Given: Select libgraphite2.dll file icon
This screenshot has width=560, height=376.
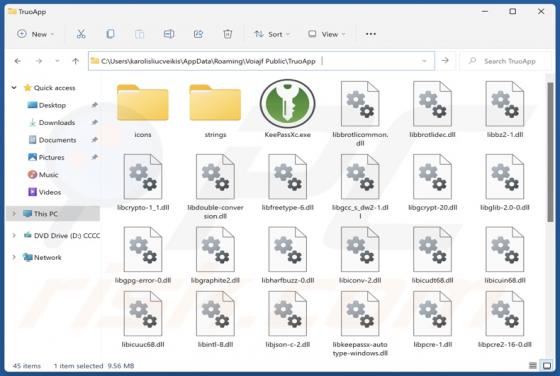Looking at the screenshot, I should (x=215, y=249).
